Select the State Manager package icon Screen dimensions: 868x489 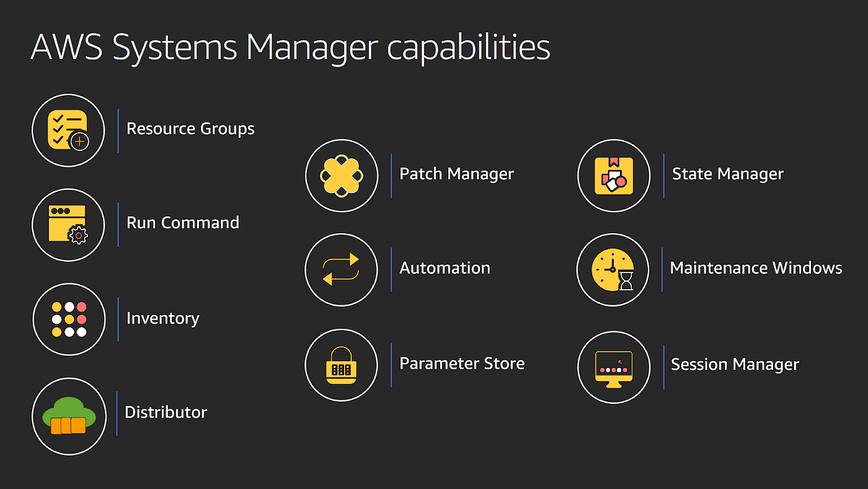[x=614, y=176]
